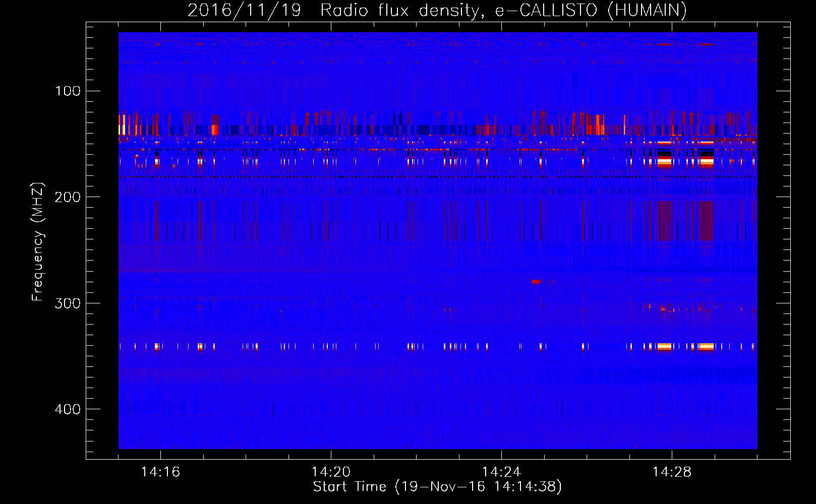This screenshot has height=504, width=816.
Task: Click the 14:20 time tick label
Action: pyautogui.click(x=331, y=472)
